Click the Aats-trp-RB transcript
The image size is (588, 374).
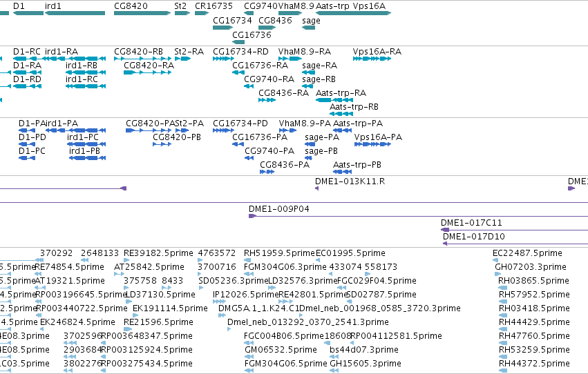(x=341, y=114)
